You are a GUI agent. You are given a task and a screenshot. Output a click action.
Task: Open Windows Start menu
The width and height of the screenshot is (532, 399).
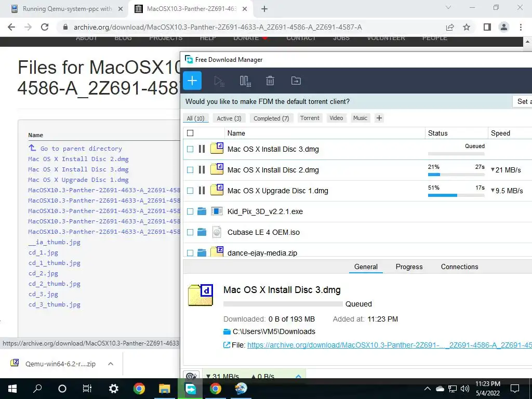(x=12, y=389)
